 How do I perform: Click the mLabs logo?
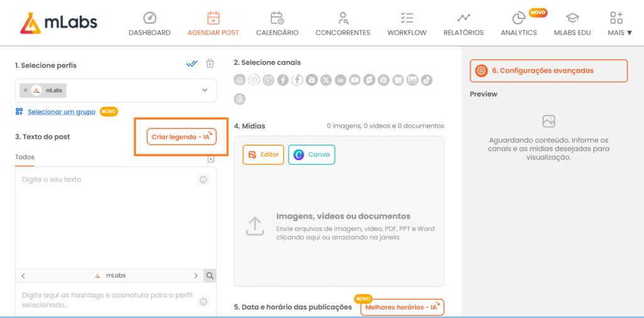click(58, 23)
